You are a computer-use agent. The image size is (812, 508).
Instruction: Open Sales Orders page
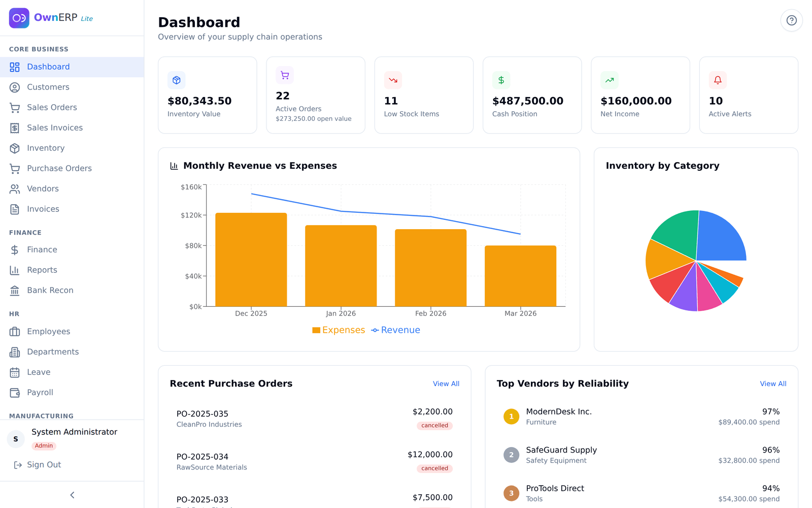coord(72,108)
